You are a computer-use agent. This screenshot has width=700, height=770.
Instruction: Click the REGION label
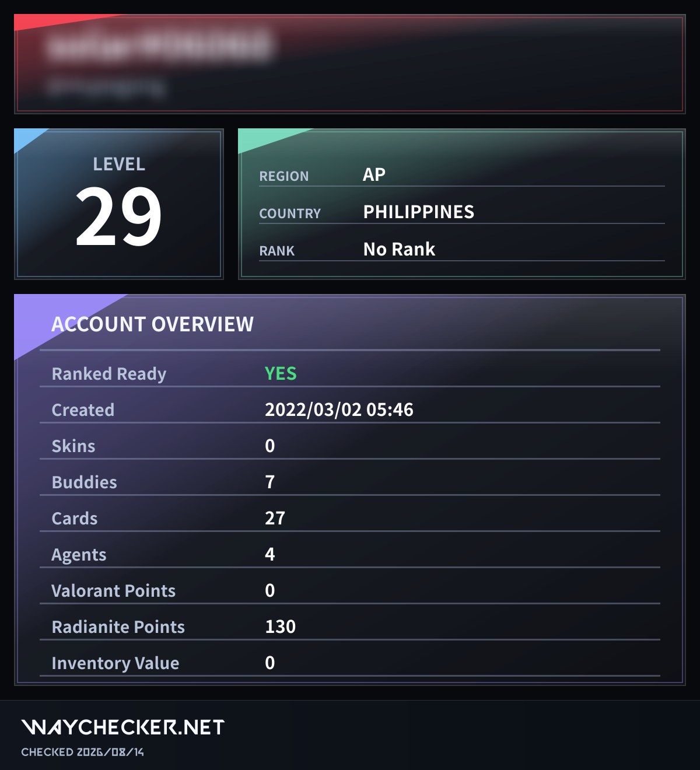284,176
